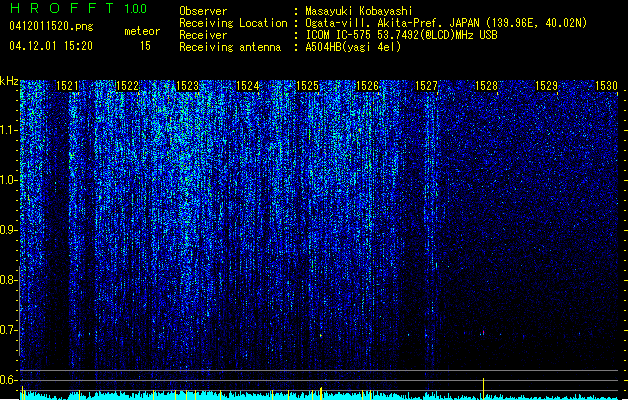Viewport: 629px width, 400px height.
Task: Click the 1526 time marker
Action: pyautogui.click(x=367, y=86)
